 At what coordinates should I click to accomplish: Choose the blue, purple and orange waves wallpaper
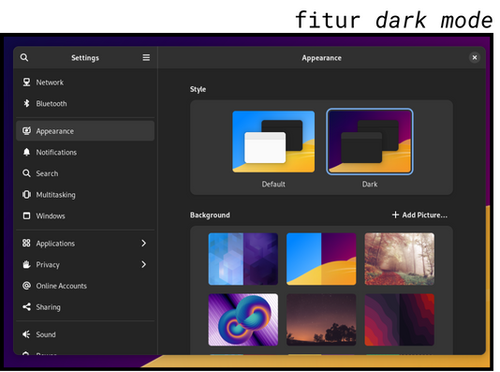click(x=321, y=259)
